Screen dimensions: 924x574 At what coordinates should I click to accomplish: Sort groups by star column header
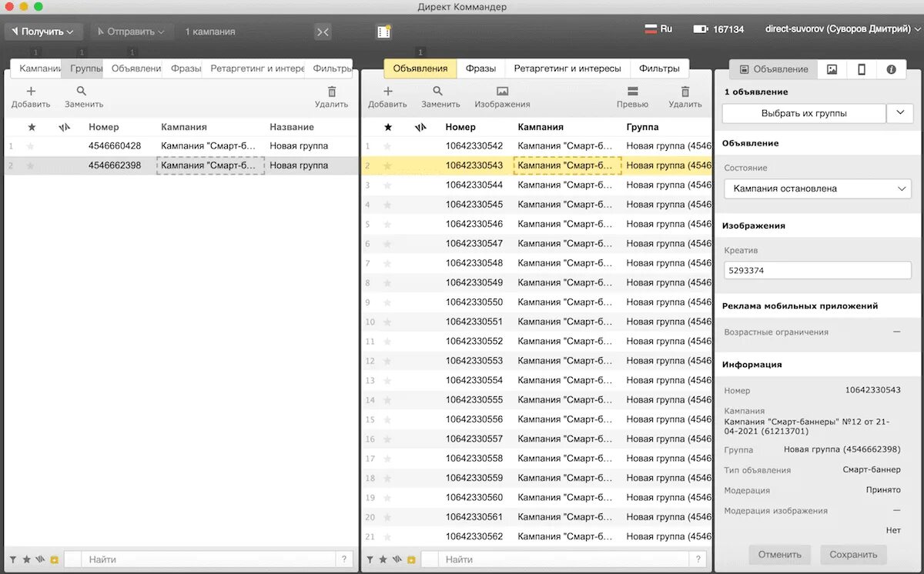click(32, 127)
